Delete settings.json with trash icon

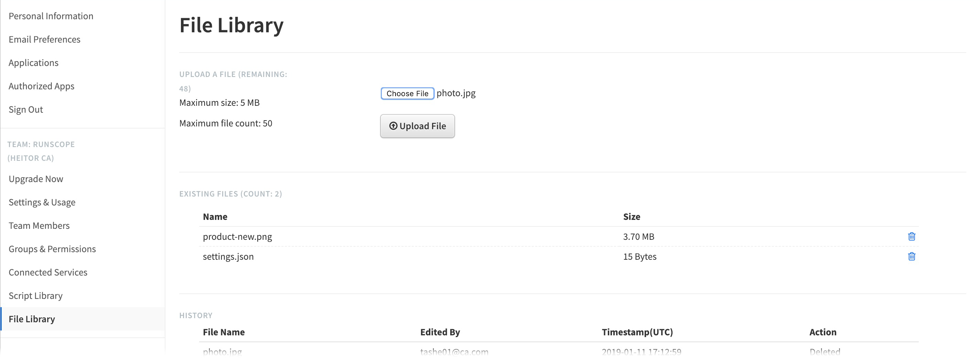click(912, 257)
